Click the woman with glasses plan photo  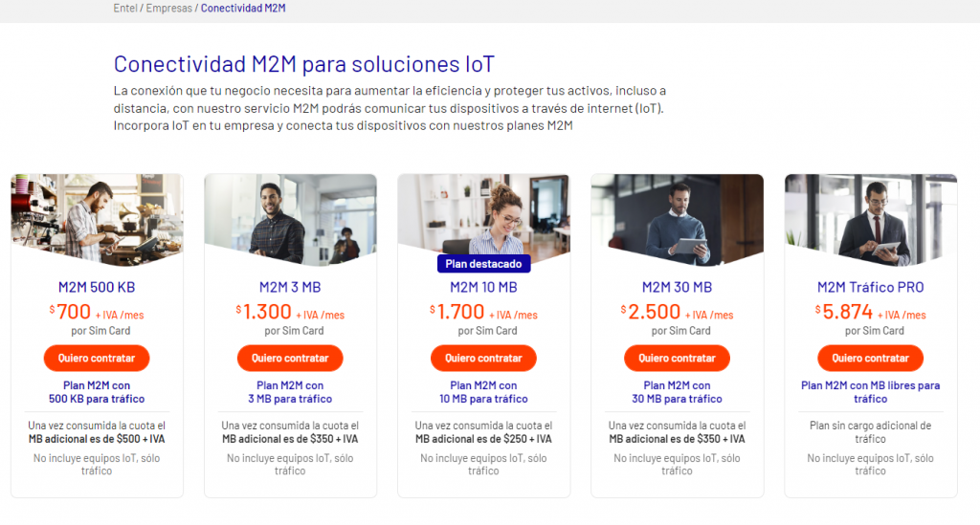pos(483,215)
